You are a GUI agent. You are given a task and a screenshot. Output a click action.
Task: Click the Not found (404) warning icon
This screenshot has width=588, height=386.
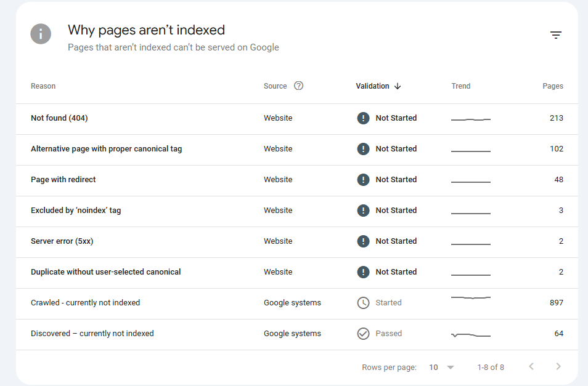[x=363, y=118]
